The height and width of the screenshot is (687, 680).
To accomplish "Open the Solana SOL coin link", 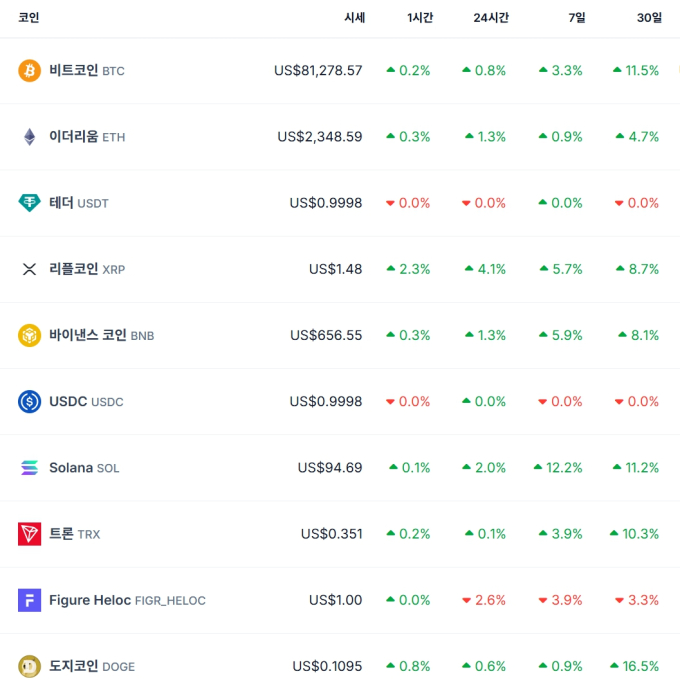I will [x=84, y=467].
